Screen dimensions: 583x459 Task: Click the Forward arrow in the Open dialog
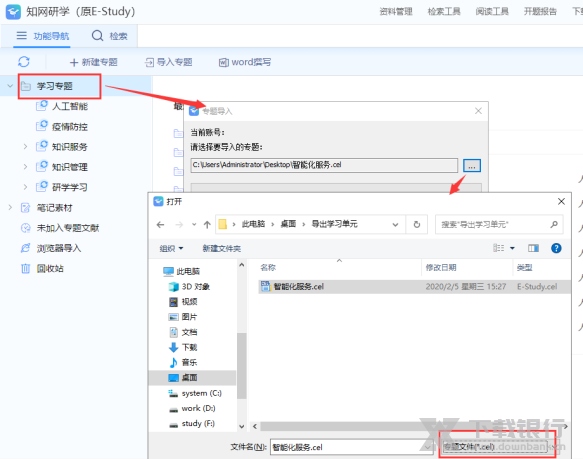(179, 224)
